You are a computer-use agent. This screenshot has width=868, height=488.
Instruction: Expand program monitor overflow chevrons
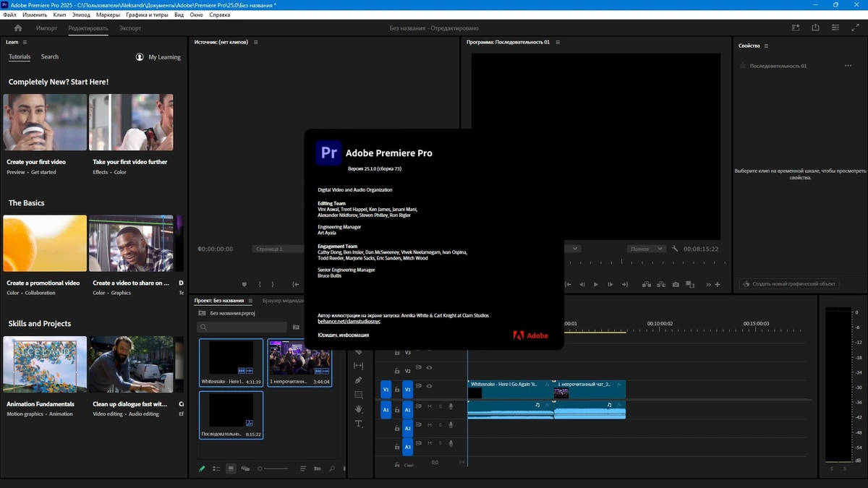pos(708,285)
